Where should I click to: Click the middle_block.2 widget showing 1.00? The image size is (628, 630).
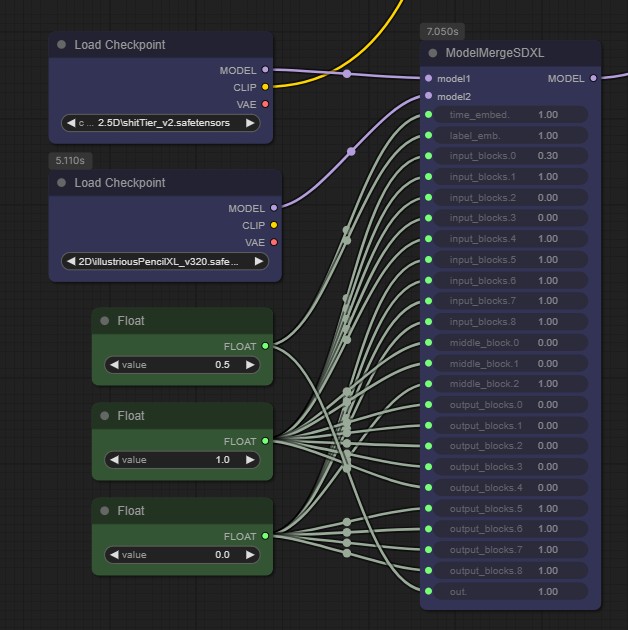[511, 384]
